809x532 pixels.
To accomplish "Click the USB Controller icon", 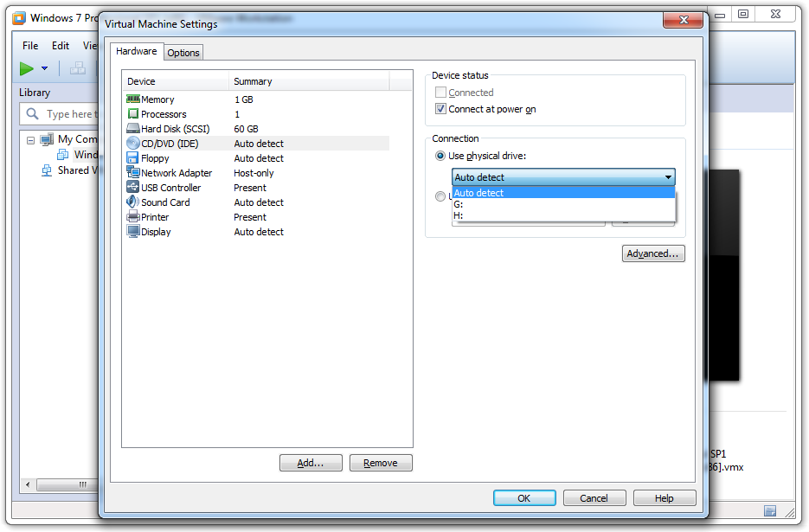I will 133,188.
